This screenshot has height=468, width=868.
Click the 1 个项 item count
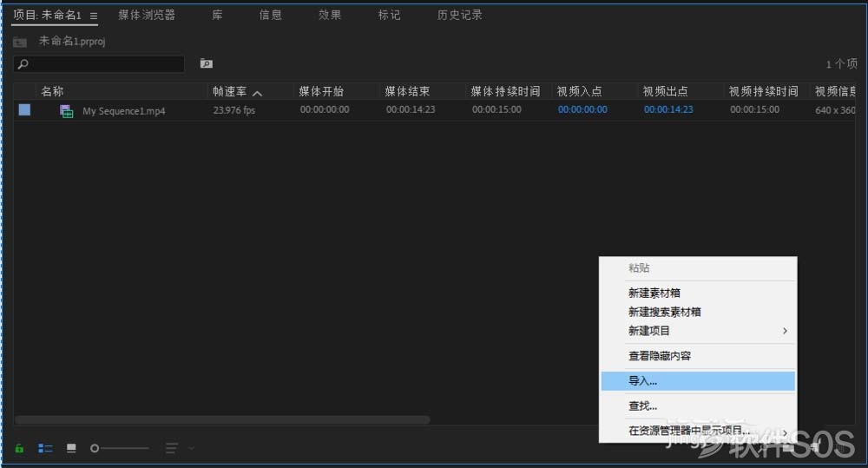tap(841, 64)
